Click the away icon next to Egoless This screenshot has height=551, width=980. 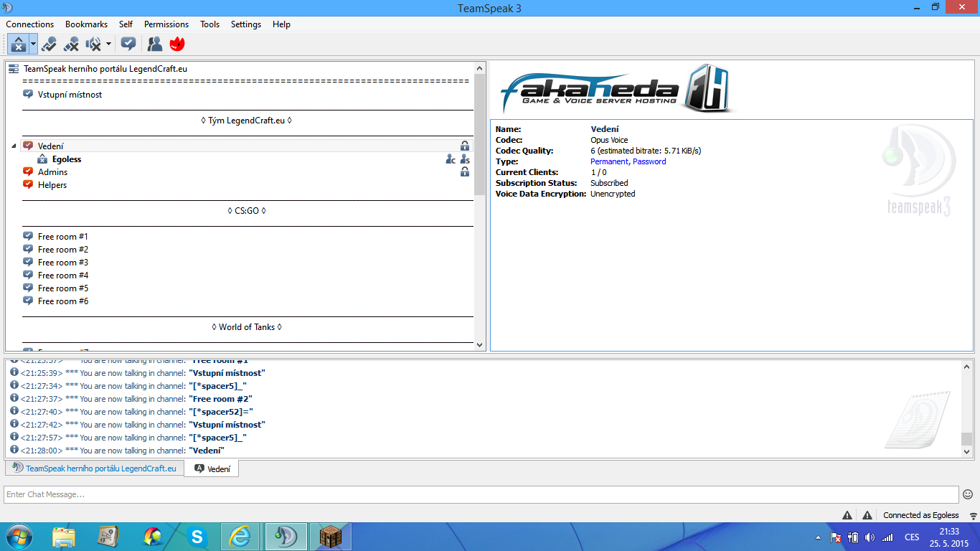[x=42, y=159]
